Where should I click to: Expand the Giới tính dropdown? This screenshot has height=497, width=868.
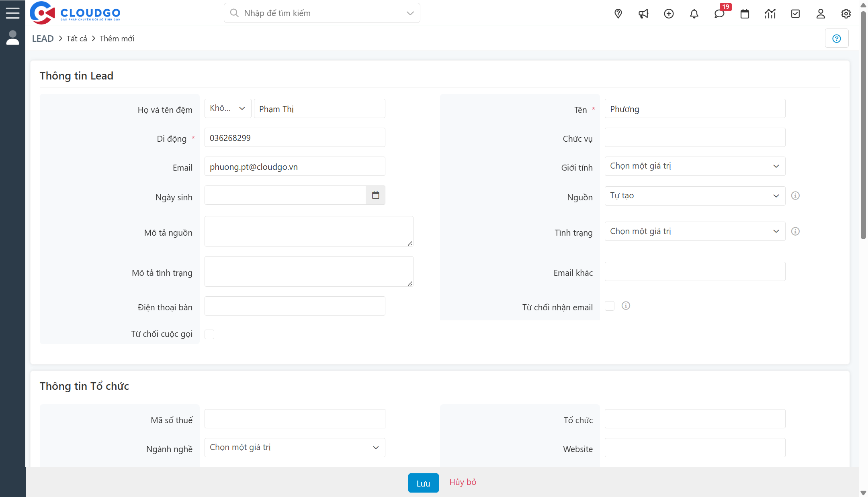coord(695,166)
